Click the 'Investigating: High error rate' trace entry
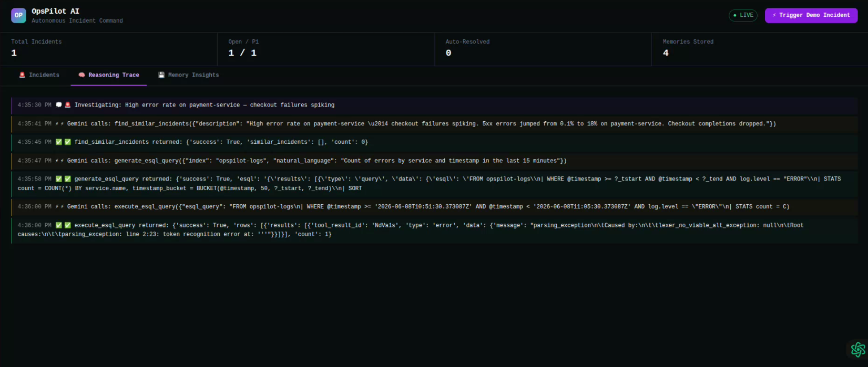This screenshot has width=868, height=367. tap(434, 106)
